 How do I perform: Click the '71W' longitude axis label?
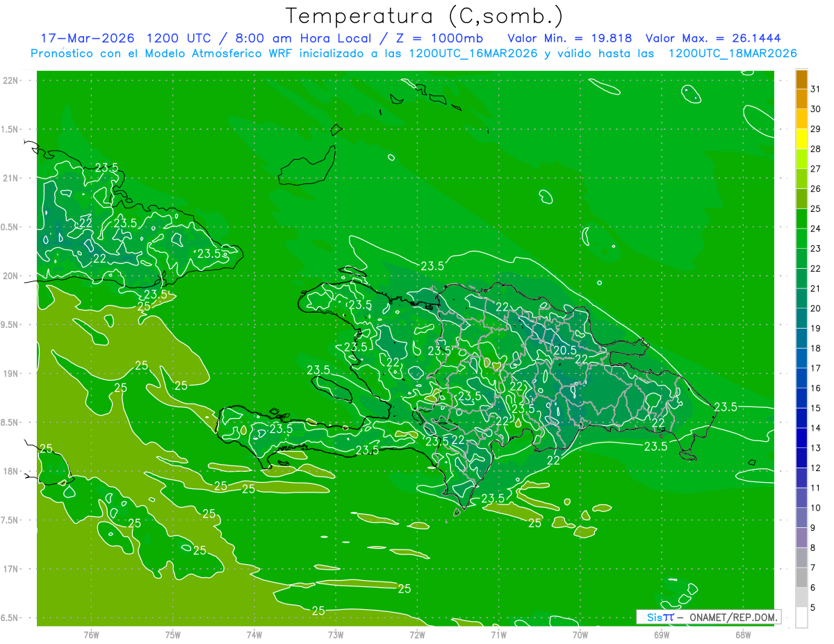pyautogui.click(x=498, y=635)
